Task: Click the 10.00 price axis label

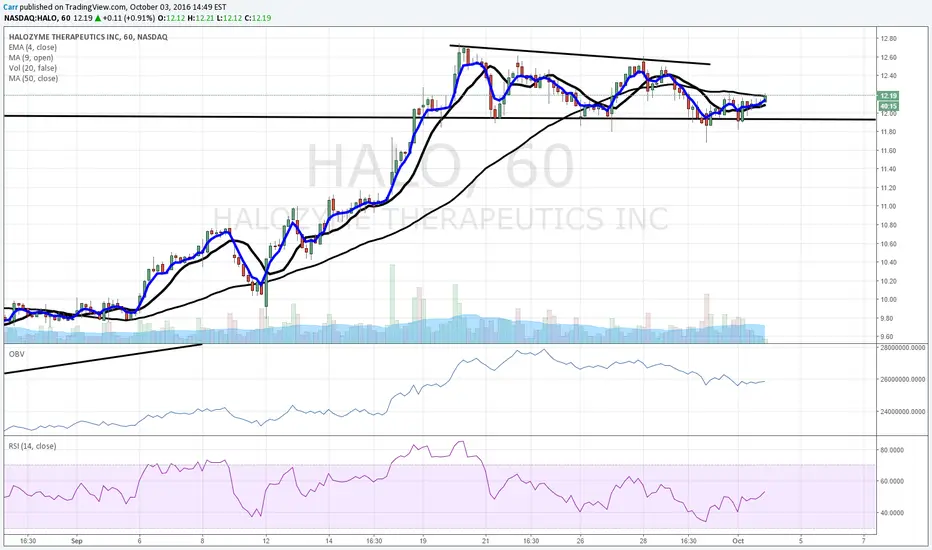Action: [x=889, y=300]
